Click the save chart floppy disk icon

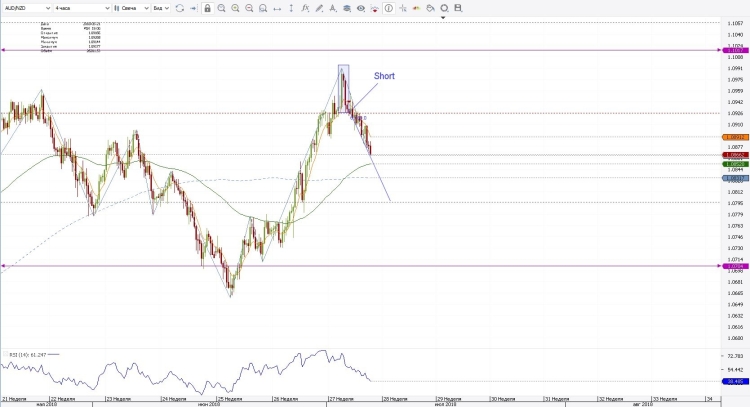[x=458, y=8]
